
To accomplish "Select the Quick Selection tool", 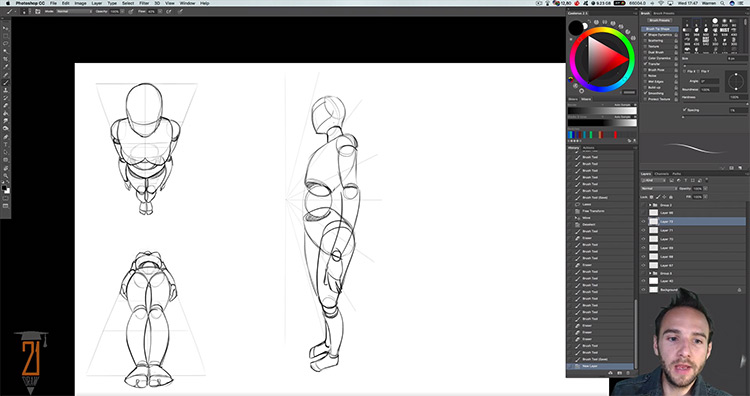I will click(x=6, y=51).
